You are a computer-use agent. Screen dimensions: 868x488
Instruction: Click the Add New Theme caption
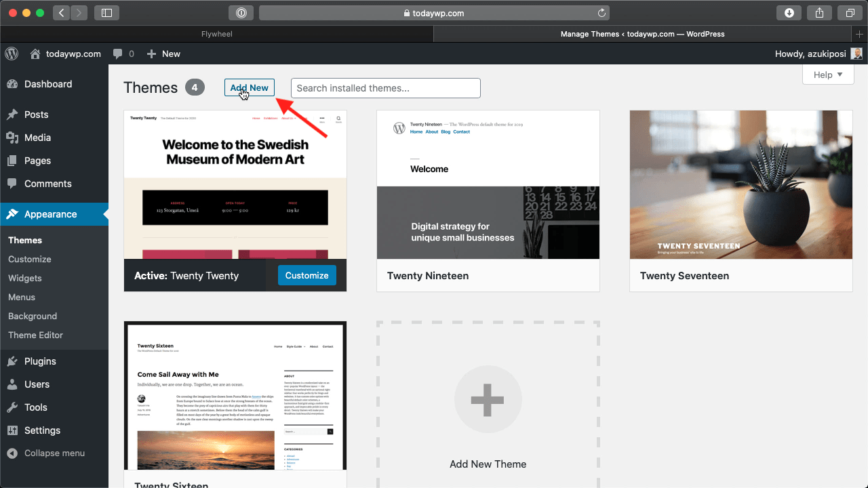pyautogui.click(x=488, y=464)
